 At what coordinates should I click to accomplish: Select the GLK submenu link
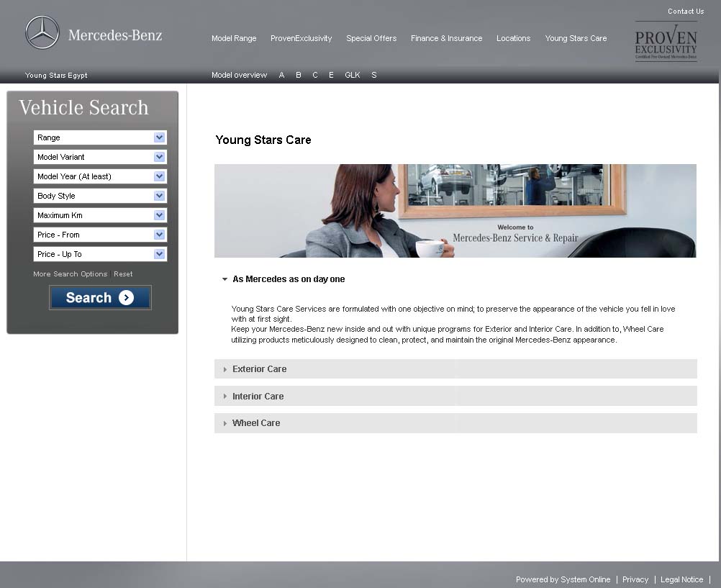pyautogui.click(x=352, y=75)
